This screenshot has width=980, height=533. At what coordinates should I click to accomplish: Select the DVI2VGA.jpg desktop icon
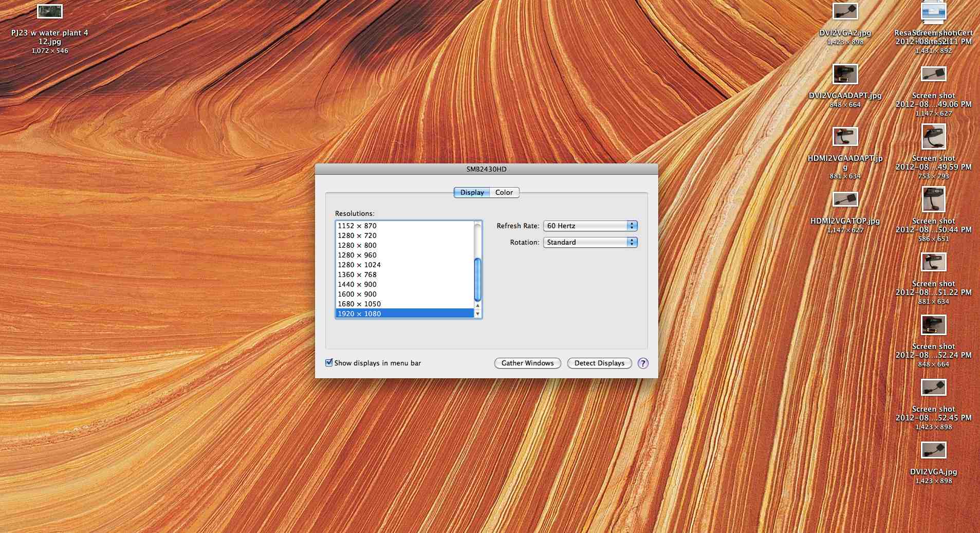[x=933, y=450]
